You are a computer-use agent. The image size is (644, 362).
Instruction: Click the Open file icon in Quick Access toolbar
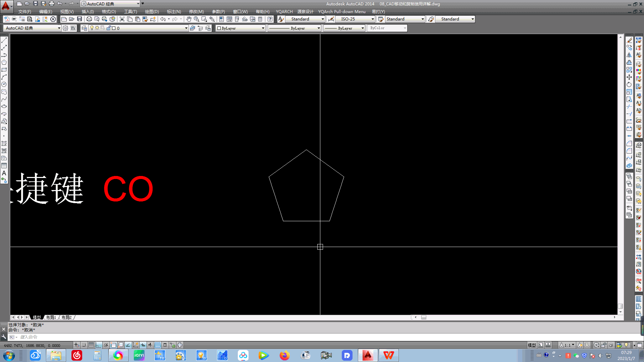click(27, 4)
